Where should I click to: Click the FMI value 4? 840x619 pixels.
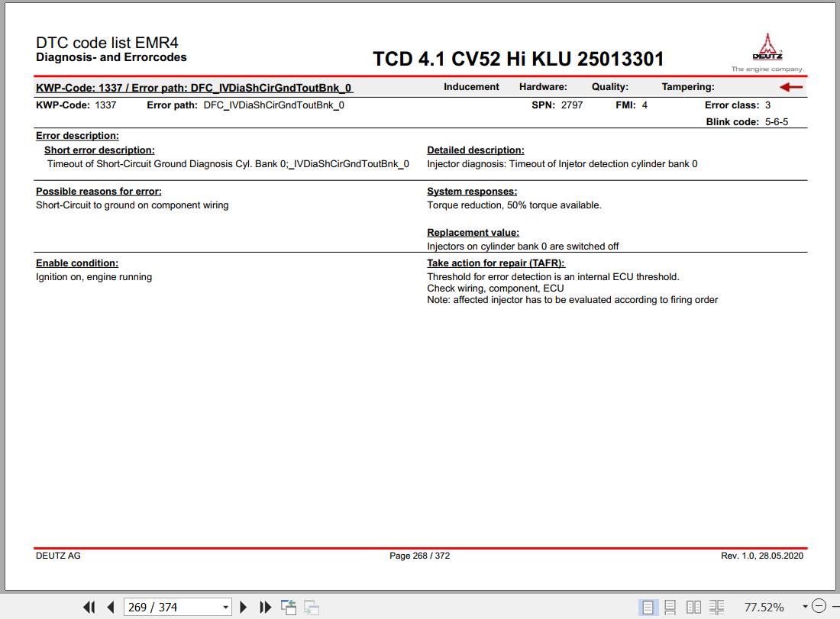click(x=645, y=105)
